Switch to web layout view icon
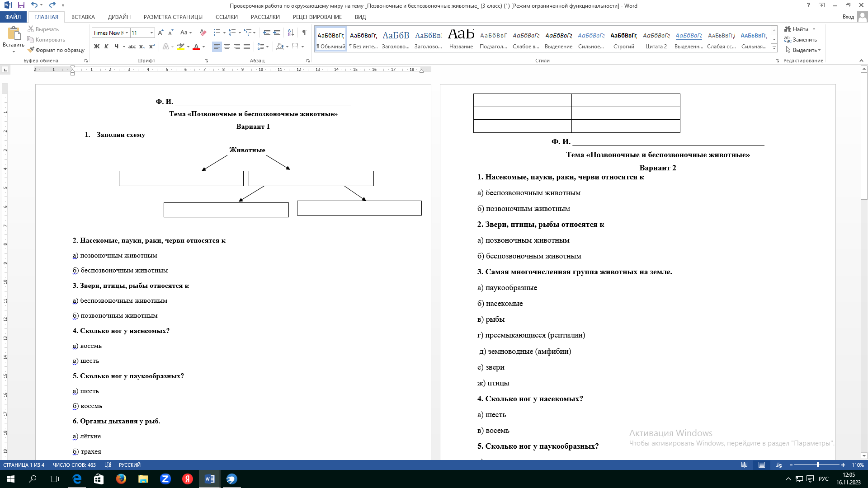Image resolution: width=868 pixels, height=488 pixels. [778, 465]
